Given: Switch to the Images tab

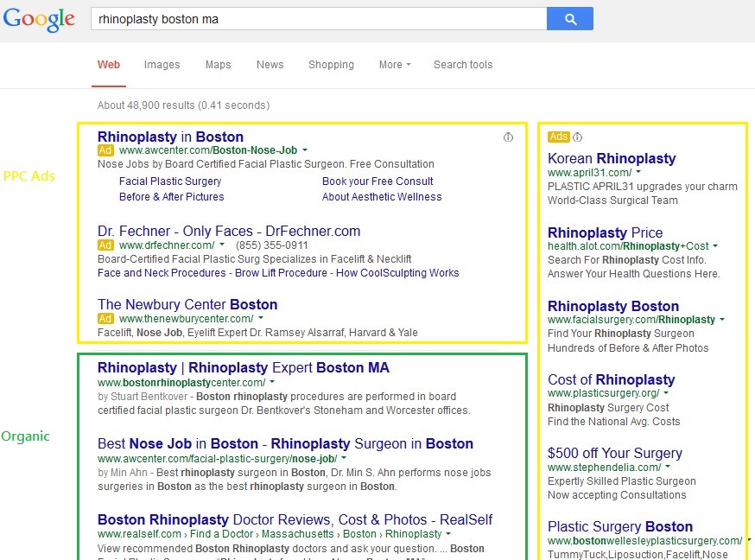Looking at the screenshot, I should [x=162, y=65].
